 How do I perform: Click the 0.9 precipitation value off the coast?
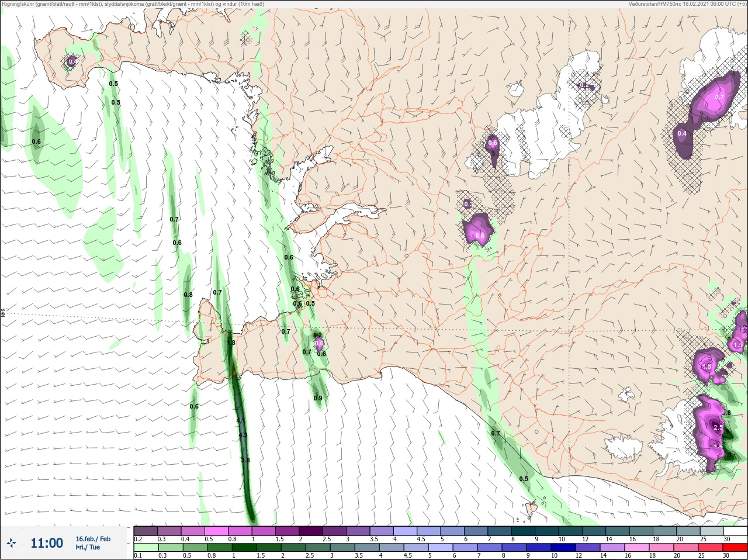click(x=318, y=398)
